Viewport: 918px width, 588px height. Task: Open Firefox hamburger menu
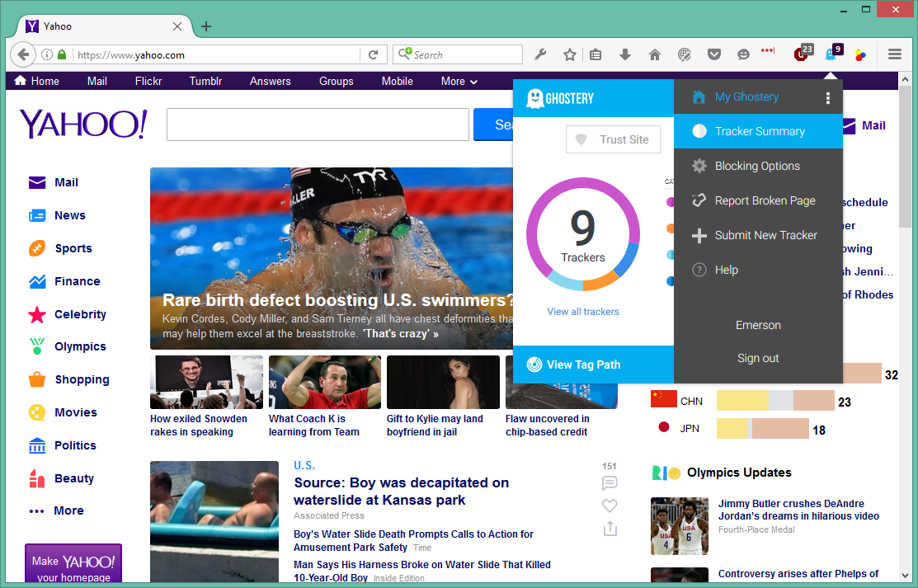894,54
